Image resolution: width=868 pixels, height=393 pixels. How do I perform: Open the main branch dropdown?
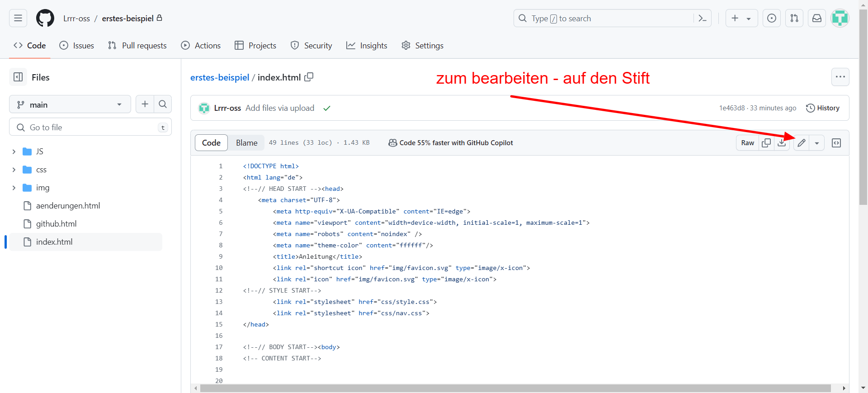click(x=70, y=104)
